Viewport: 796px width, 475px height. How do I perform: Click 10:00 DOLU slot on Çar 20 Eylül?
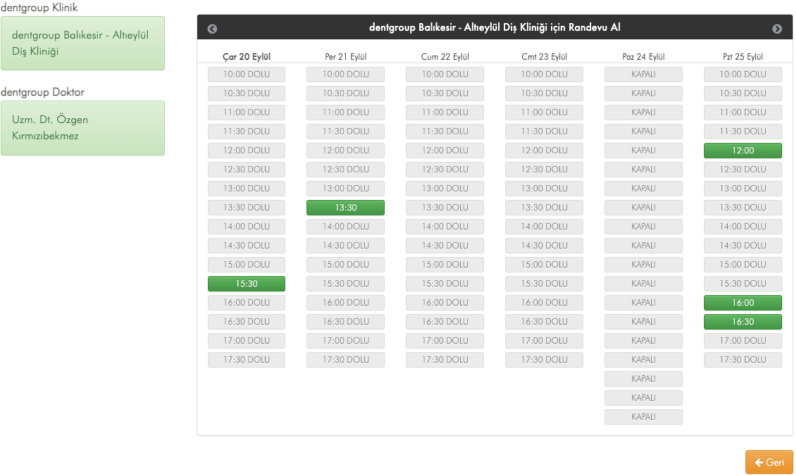(246, 74)
